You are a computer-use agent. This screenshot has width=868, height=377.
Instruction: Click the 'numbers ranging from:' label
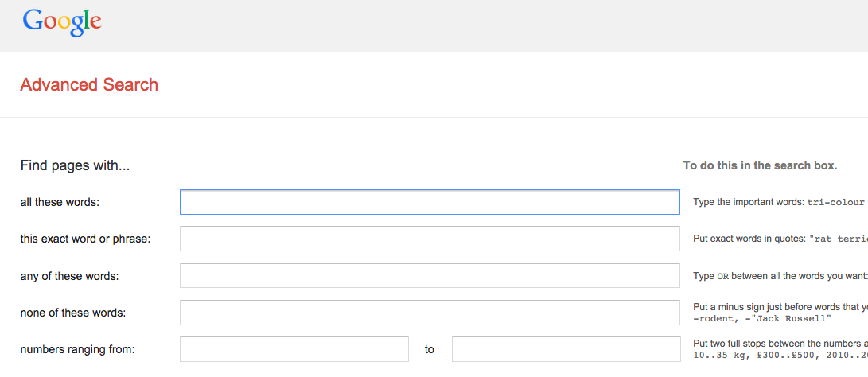(77, 349)
